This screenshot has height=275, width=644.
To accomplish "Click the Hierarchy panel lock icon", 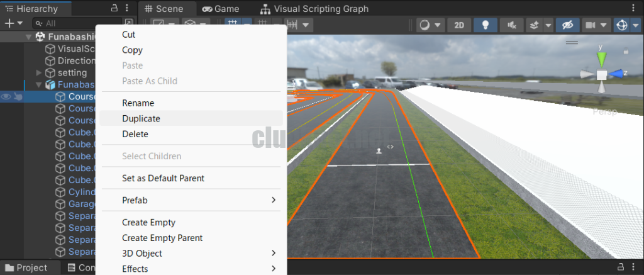I will coord(114,8).
